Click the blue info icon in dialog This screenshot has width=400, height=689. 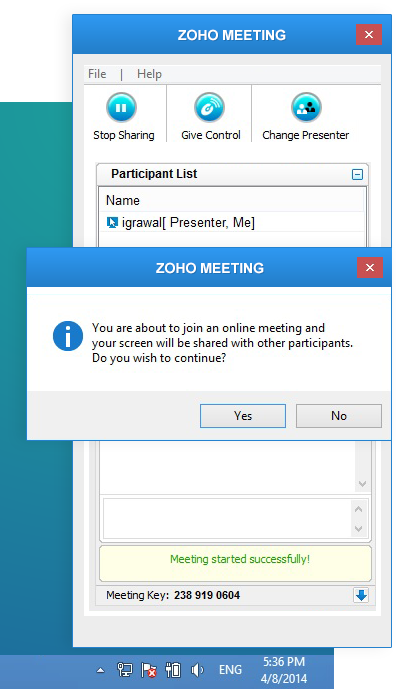tap(68, 336)
